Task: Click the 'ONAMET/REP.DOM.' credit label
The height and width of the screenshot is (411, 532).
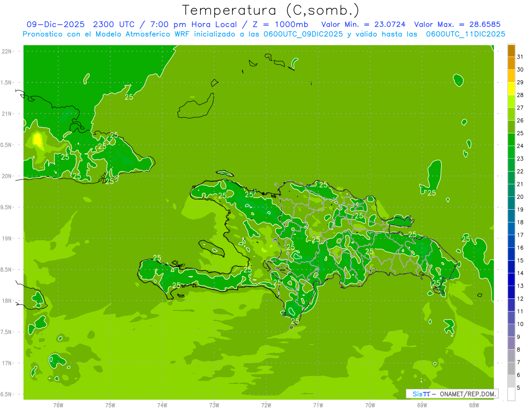Action: click(467, 394)
